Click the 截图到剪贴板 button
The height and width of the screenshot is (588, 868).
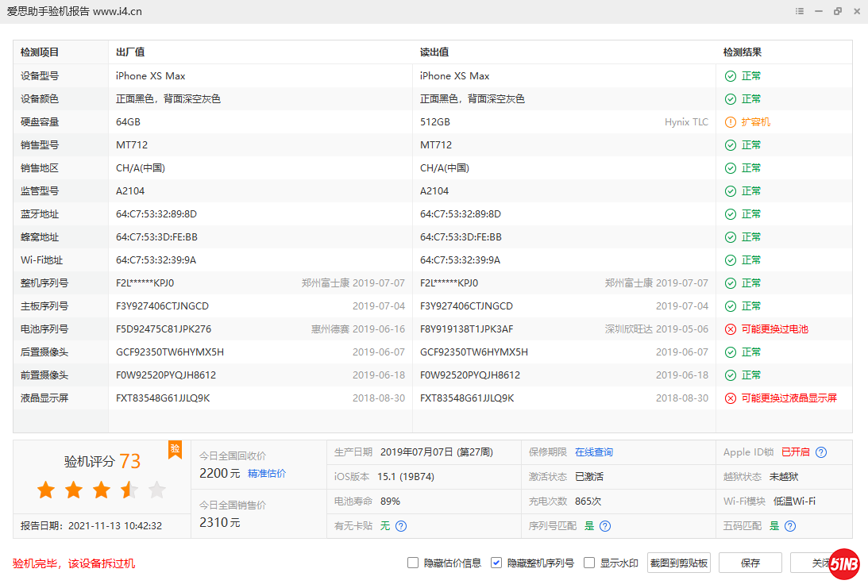click(x=678, y=563)
